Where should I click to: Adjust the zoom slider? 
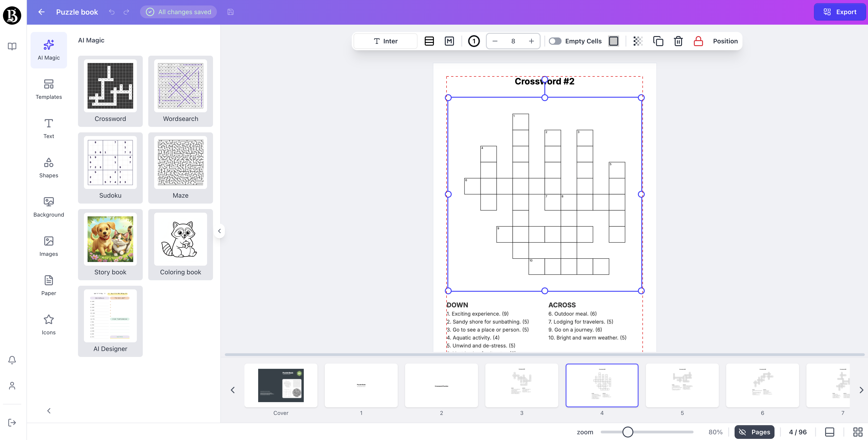pos(627,432)
